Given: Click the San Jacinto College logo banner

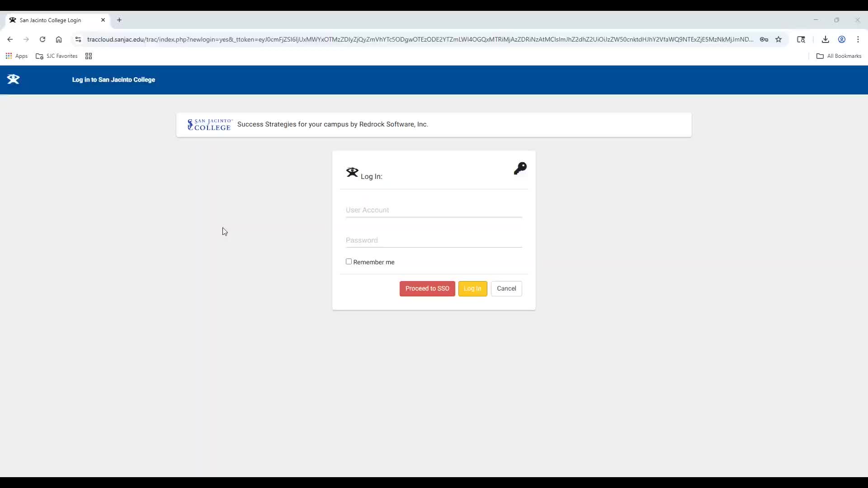Looking at the screenshot, I should [210, 125].
